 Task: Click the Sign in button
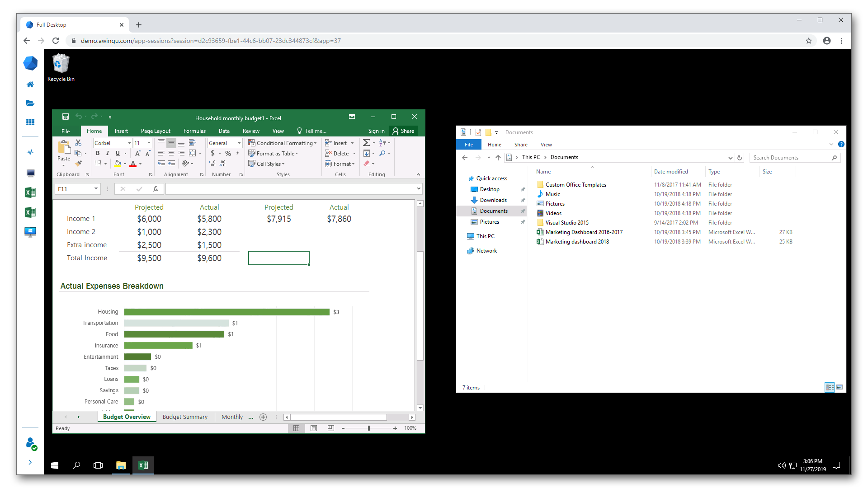click(x=376, y=131)
